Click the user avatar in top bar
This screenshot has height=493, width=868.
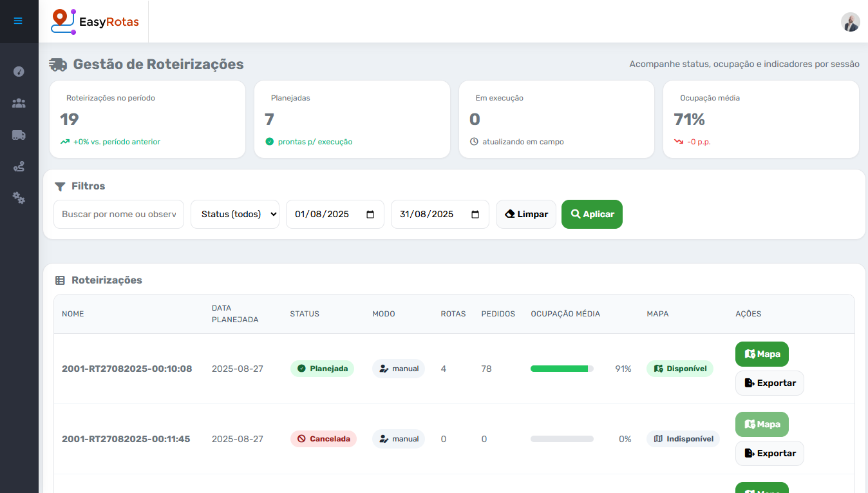pyautogui.click(x=850, y=22)
